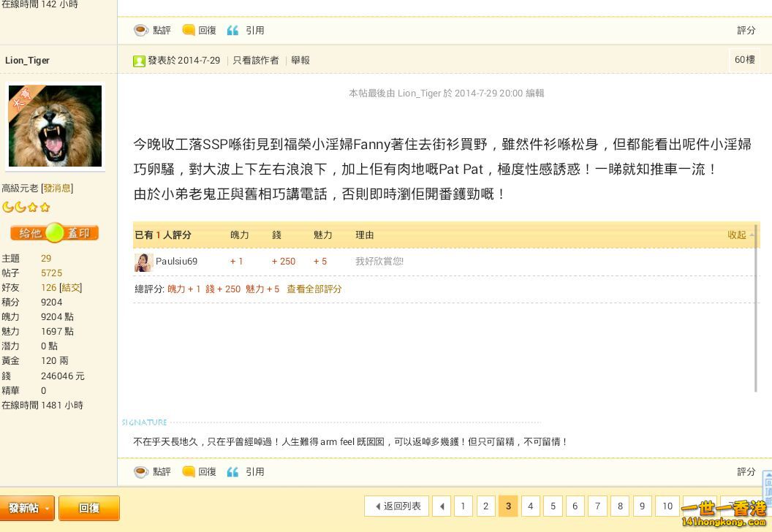The height and width of the screenshot is (532, 772).
Task: Go to page 10 in pagination
Action: pyautogui.click(x=667, y=506)
